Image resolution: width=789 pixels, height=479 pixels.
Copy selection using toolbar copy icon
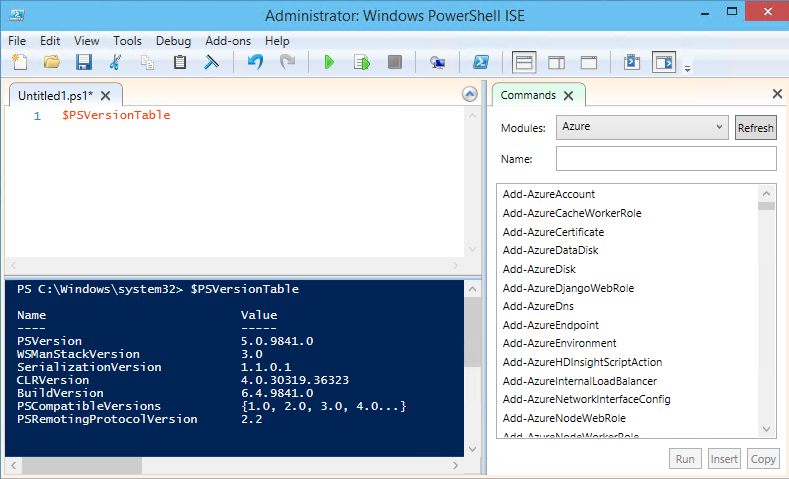pos(147,62)
